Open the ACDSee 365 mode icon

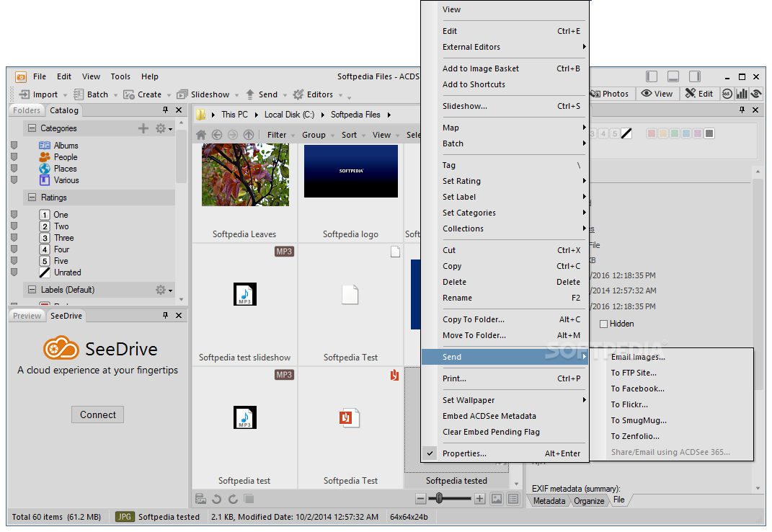pyautogui.click(x=727, y=94)
